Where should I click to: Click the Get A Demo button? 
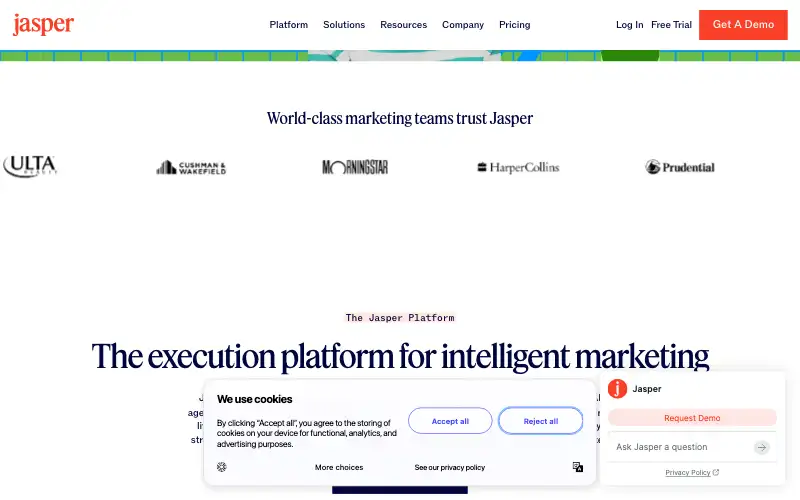(743, 24)
